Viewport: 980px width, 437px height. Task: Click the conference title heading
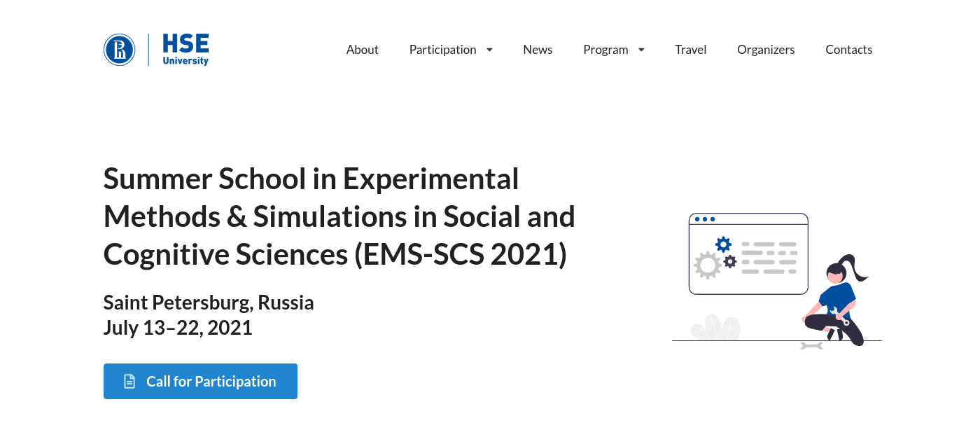pyautogui.click(x=339, y=216)
